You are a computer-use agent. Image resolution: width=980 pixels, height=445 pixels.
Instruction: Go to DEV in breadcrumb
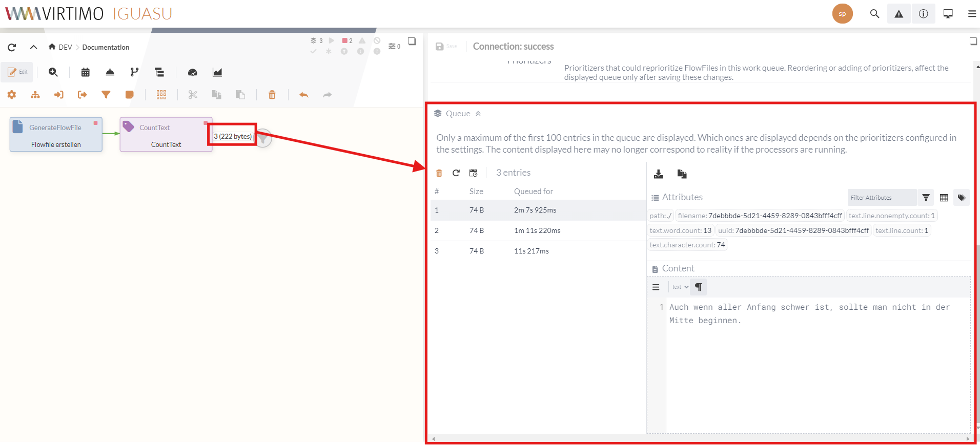coord(65,47)
